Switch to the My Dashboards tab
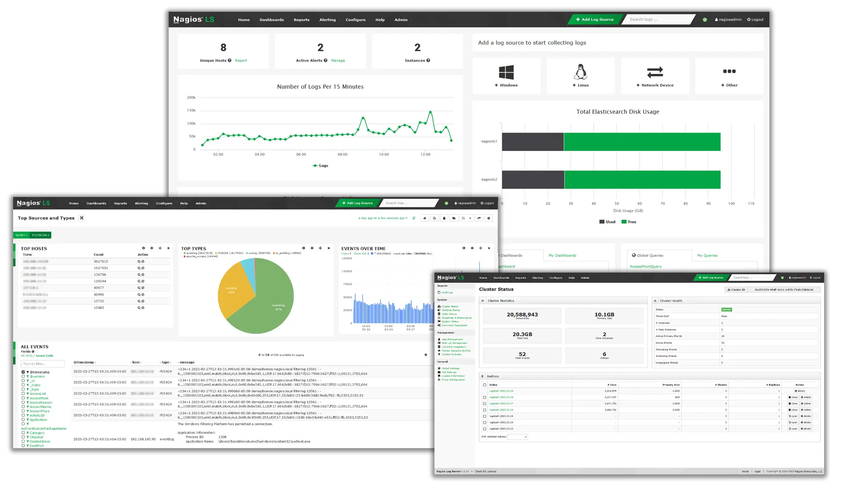868x488 pixels. tap(562, 256)
